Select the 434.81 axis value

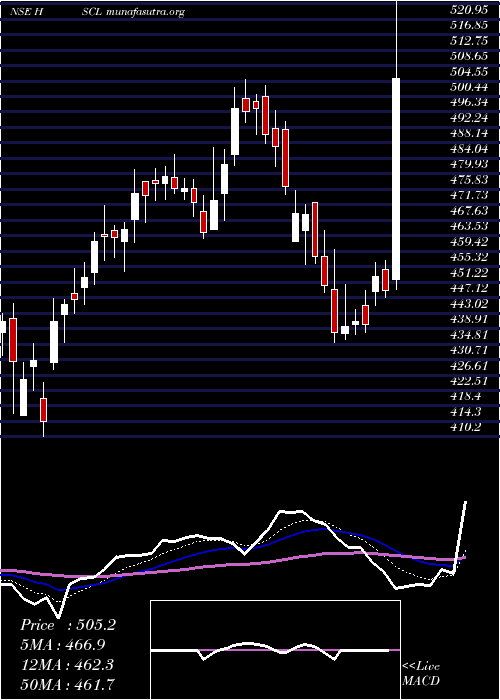(468, 334)
